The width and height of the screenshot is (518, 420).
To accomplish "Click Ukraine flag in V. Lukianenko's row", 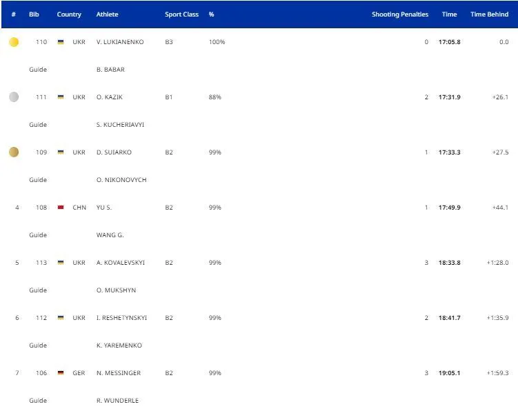I will (61, 42).
